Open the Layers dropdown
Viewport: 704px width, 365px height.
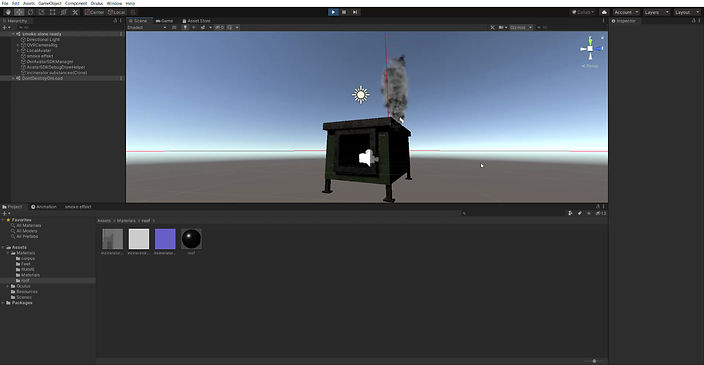click(656, 12)
